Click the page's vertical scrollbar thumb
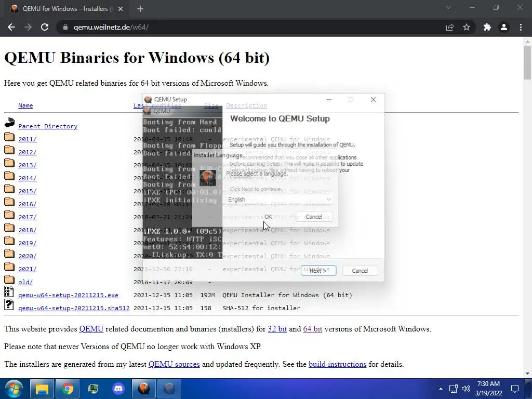Image resolution: width=532 pixels, height=399 pixels. coord(527,62)
